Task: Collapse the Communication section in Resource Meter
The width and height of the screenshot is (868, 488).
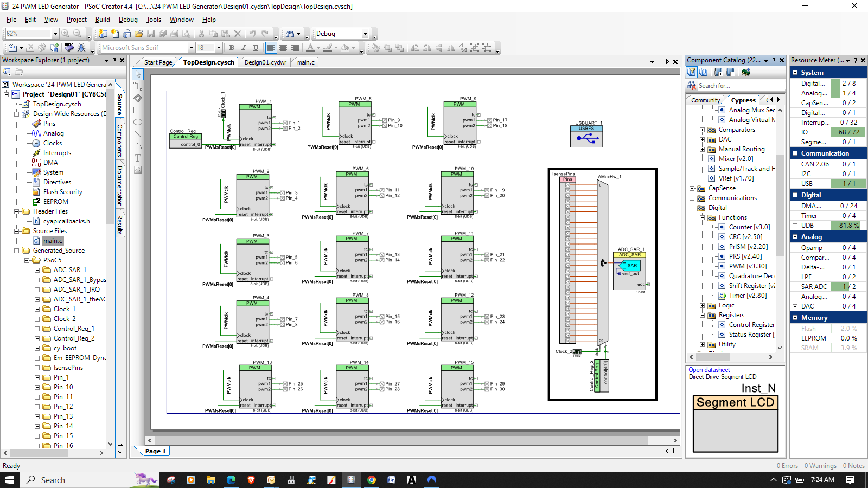Action: (x=795, y=153)
